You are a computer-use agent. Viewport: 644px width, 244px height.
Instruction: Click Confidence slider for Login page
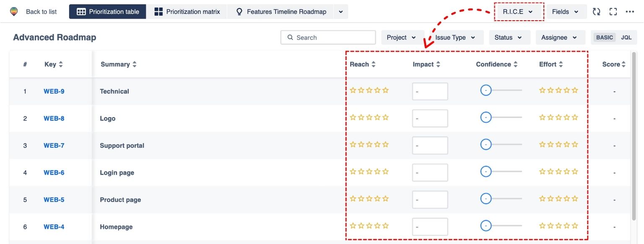pos(501,172)
